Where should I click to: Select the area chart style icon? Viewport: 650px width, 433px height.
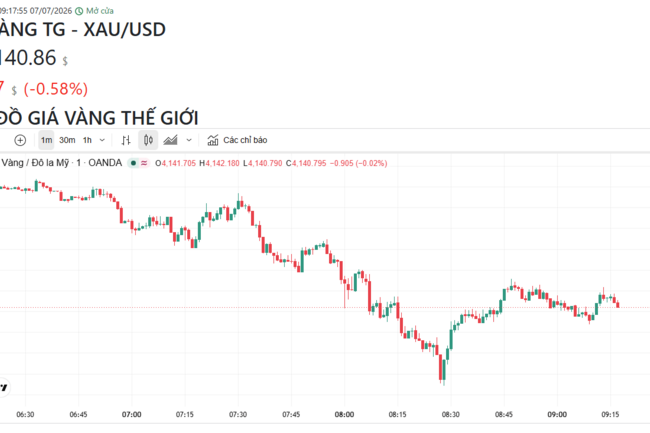tap(170, 140)
